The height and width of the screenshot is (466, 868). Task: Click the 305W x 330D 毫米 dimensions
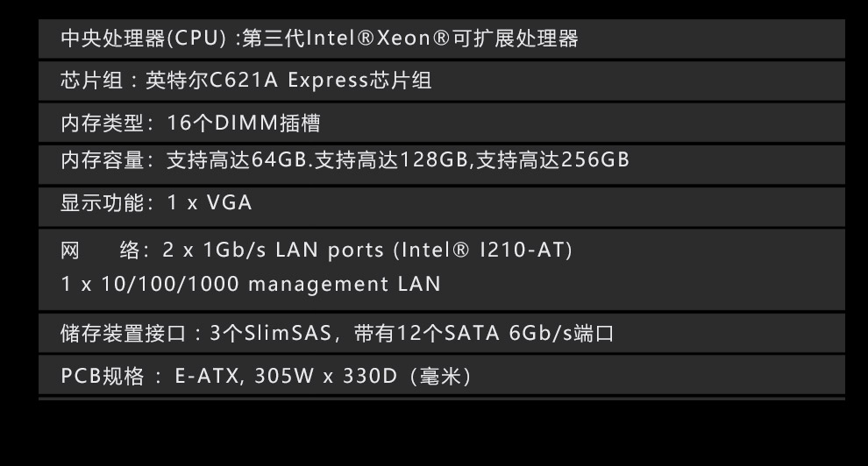click(363, 377)
